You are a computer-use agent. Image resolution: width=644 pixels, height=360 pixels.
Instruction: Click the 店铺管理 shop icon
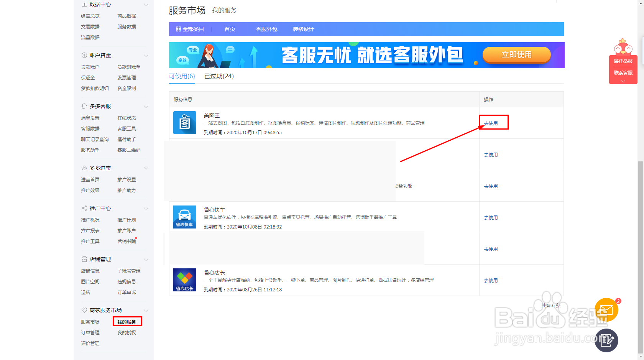[84, 259]
